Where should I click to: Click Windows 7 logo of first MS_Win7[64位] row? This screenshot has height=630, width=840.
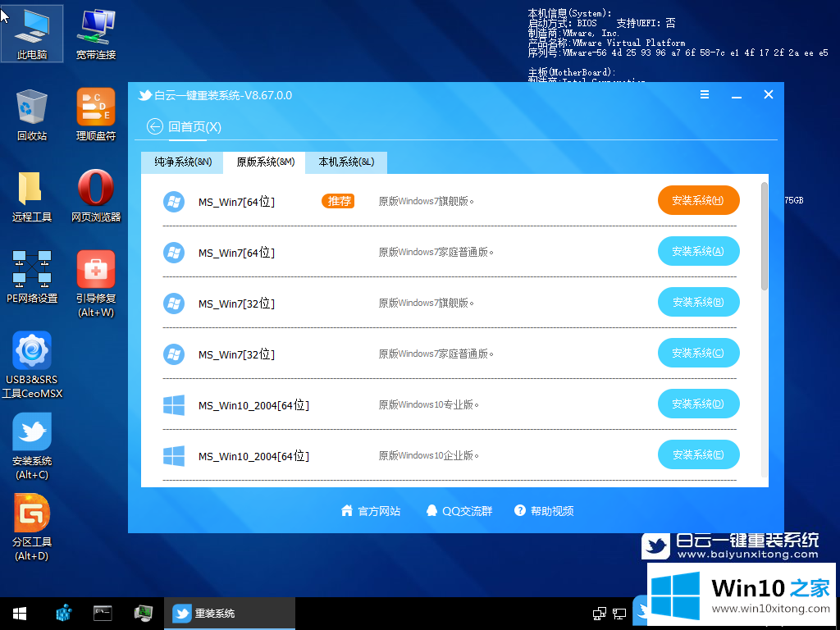(x=174, y=202)
